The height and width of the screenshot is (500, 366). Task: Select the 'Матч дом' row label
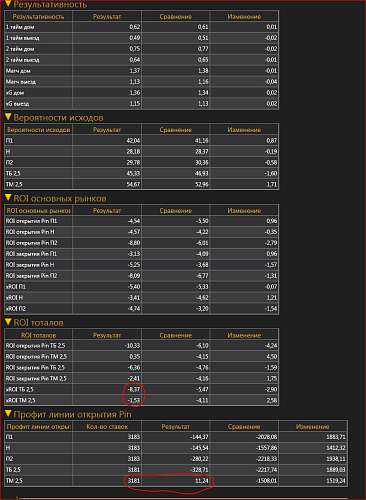[x=18, y=71]
